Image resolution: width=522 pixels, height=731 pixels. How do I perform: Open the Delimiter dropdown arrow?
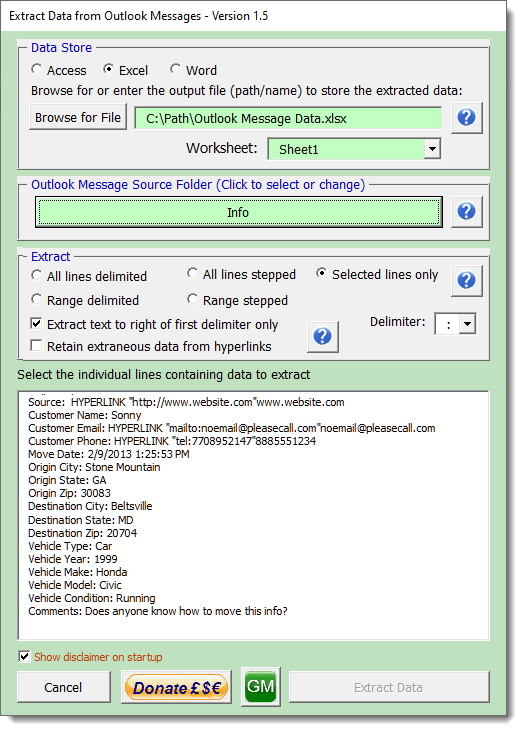pos(467,324)
